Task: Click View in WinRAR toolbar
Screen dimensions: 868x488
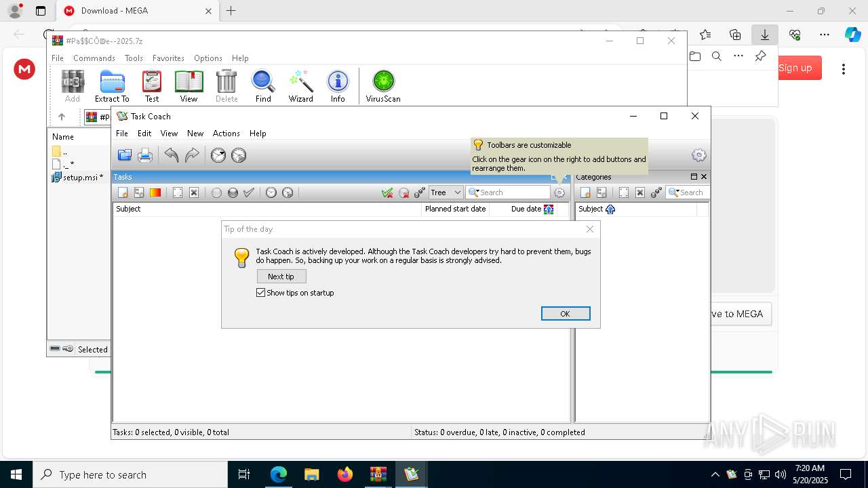Action: tap(189, 86)
